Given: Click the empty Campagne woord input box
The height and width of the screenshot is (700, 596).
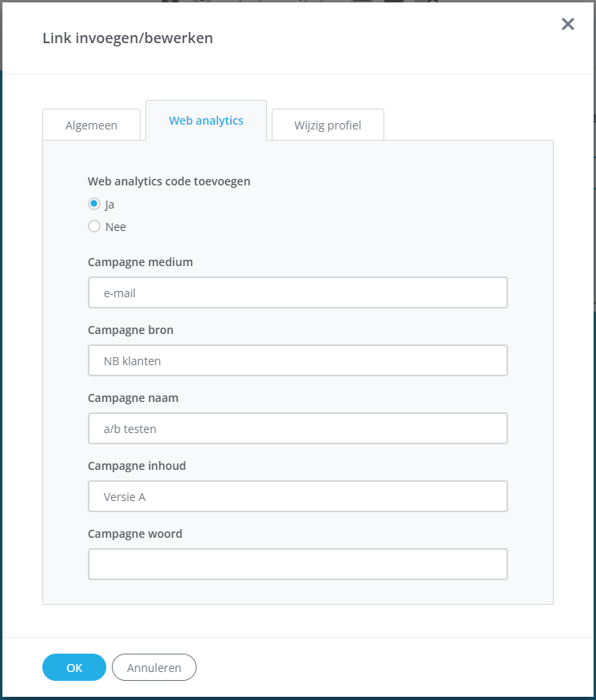Looking at the screenshot, I should coord(298,564).
